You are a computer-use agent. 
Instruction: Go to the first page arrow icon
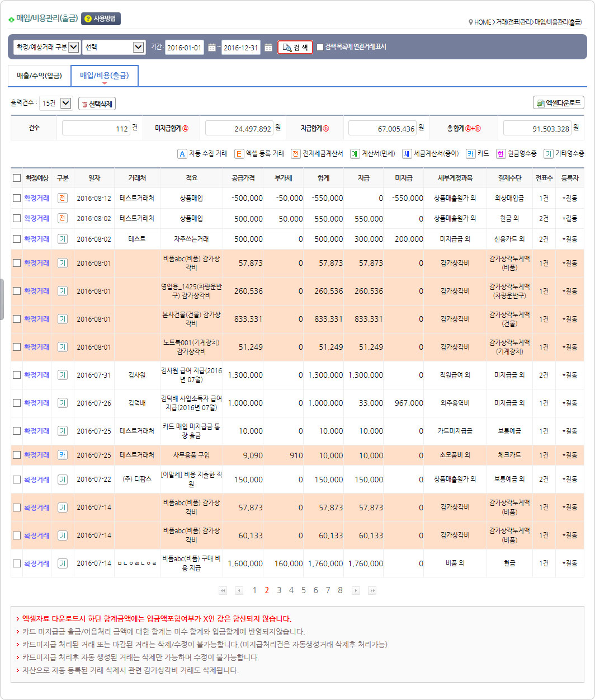click(223, 590)
